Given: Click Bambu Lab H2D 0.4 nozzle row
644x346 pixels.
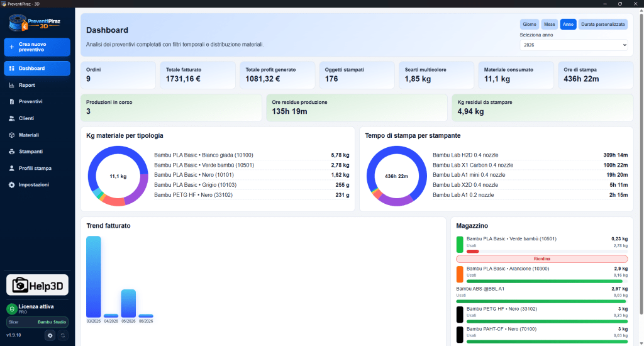Looking at the screenshot, I should (530, 155).
